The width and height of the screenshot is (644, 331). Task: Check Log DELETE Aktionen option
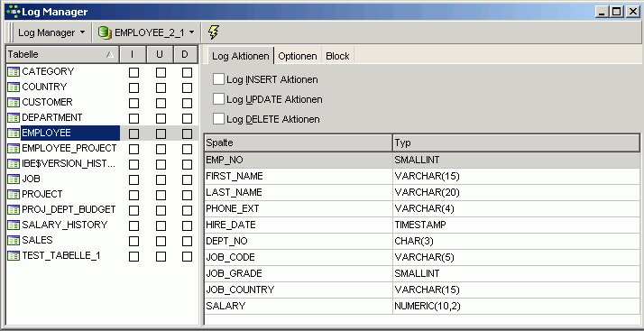point(218,119)
